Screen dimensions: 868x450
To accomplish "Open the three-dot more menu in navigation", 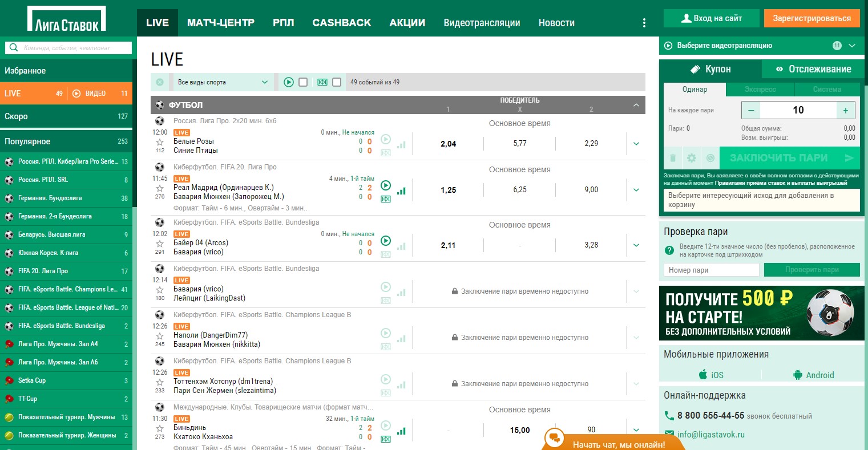I will click(x=644, y=23).
